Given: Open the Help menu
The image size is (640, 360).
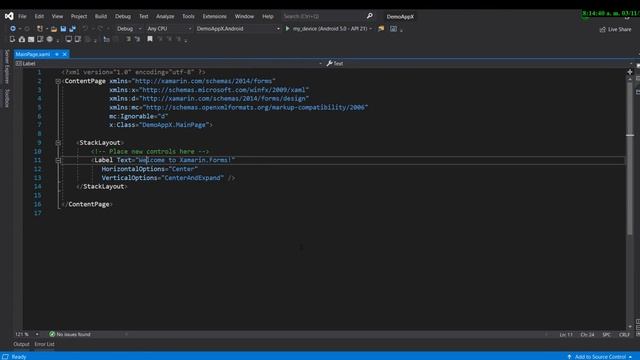Looking at the screenshot, I should pos(268,16).
